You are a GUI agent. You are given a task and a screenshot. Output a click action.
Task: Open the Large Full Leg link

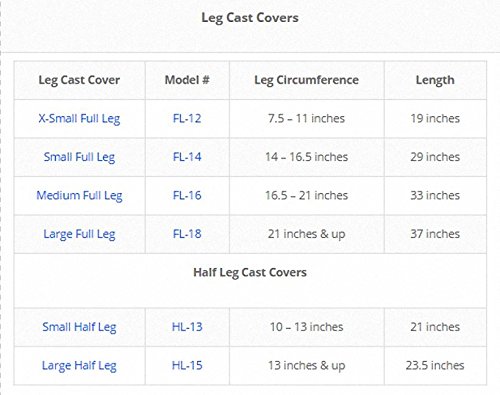(x=79, y=234)
